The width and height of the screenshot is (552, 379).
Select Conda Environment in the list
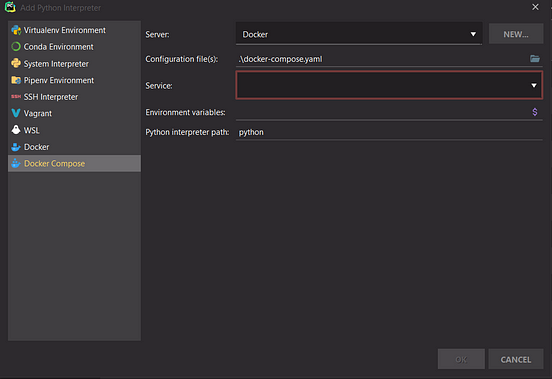point(74,47)
